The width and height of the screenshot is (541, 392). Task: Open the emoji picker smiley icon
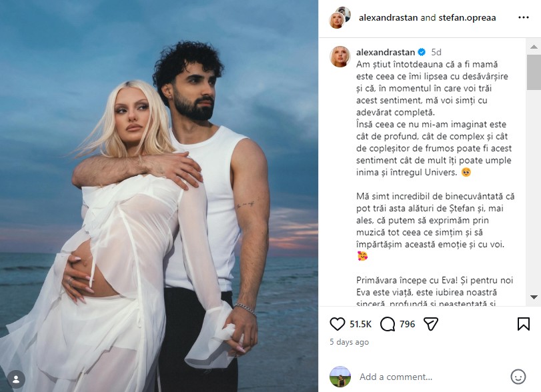point(518,377)
